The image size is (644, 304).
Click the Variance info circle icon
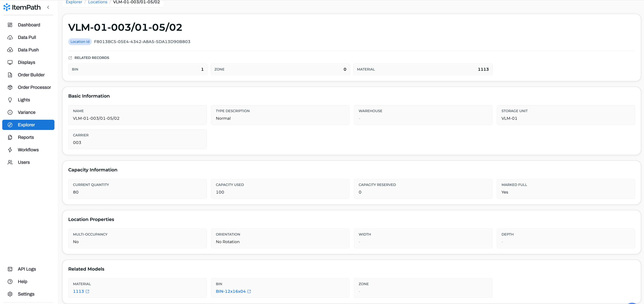pyautogui.click(x=10, y=112)
